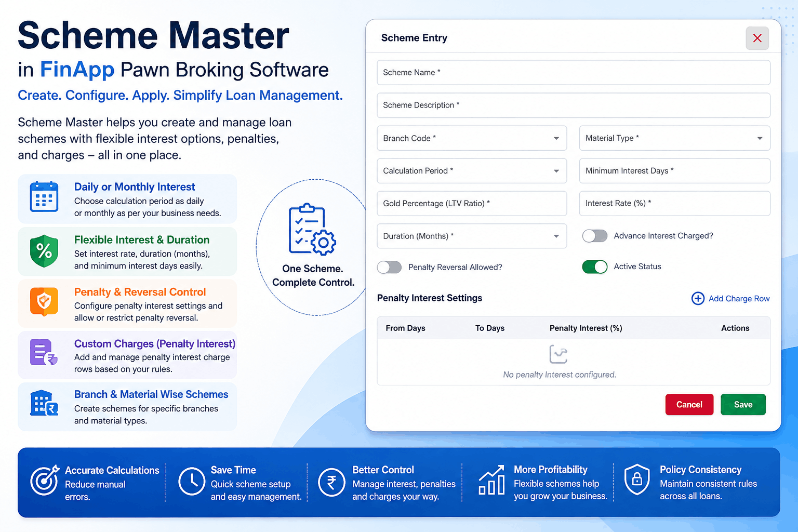Viewport: 798px width, 532px height.
Task: Toggle the Advance Interest Charged switch
Action: pyautogui.click(x=595, y=236)
